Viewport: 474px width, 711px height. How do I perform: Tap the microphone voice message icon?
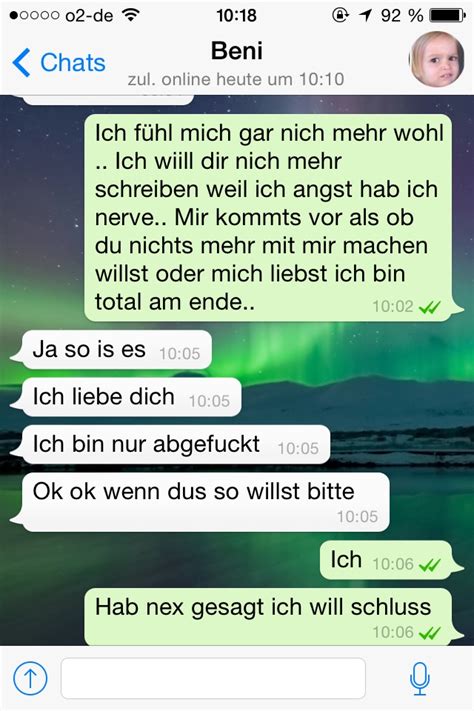coord(420,678)
